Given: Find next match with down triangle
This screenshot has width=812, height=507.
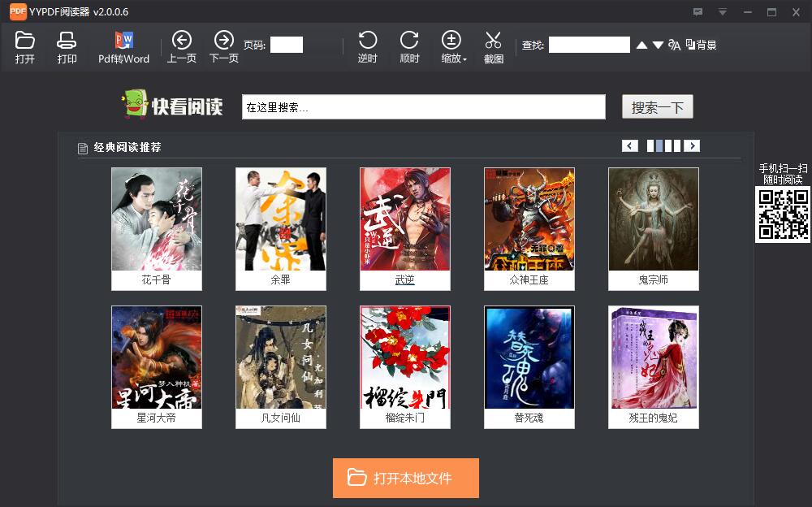Looking at the screenshot, I should pyautogui.click(x=658, y=45).
